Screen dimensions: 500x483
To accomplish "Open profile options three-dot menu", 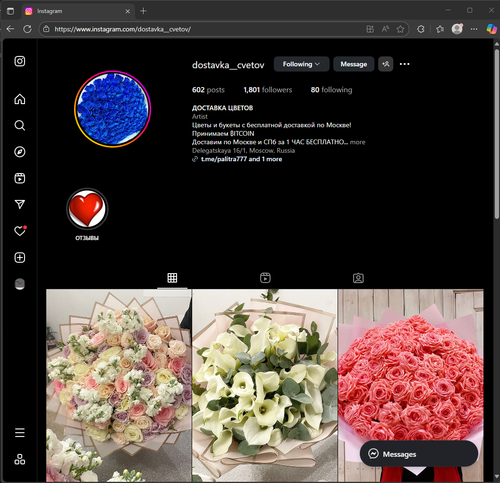I will pyautogui.click(x=404, y=64).
